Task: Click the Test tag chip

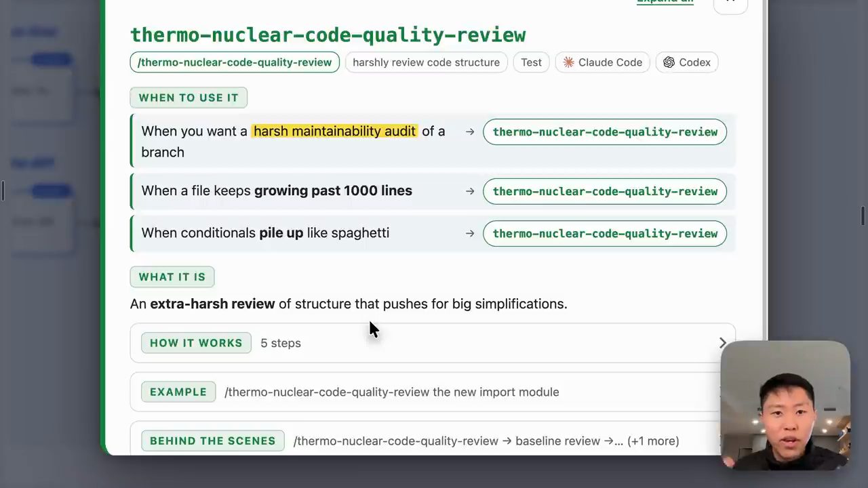Action: click(x=531, y=62)
